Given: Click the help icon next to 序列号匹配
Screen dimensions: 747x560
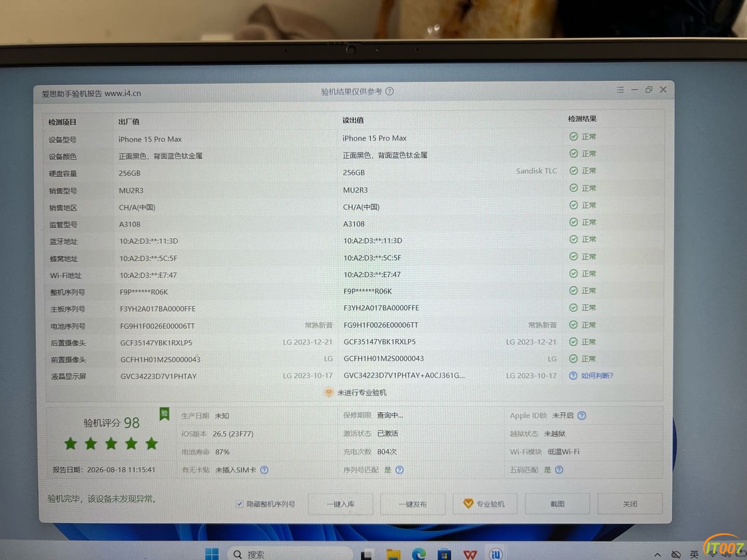Looking at the screenshot, I should point(399,470).
